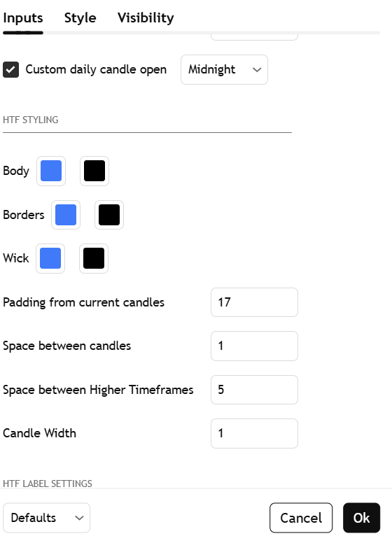
Task: Open the Midnight dropdown
Action: point(224,69)
